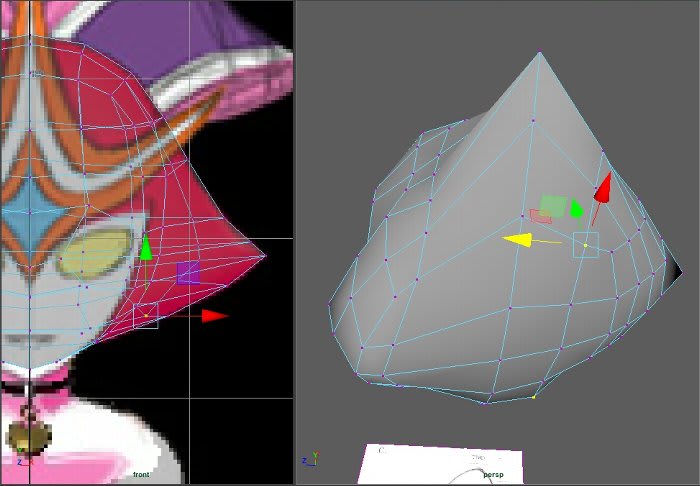The width and height of the screenshot is (700, 486).
Task: Grab the red X-axis arrow in front view
Action: coord(216,316)
